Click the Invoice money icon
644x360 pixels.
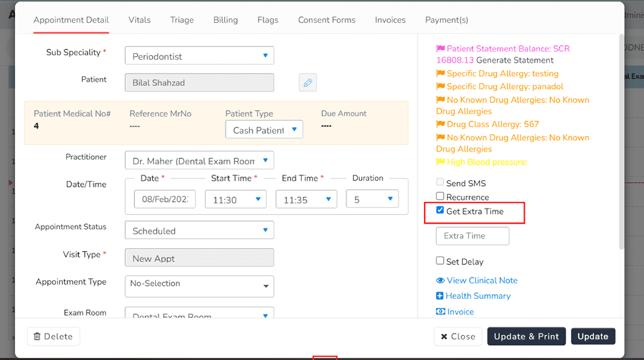[x=441, y=311]
